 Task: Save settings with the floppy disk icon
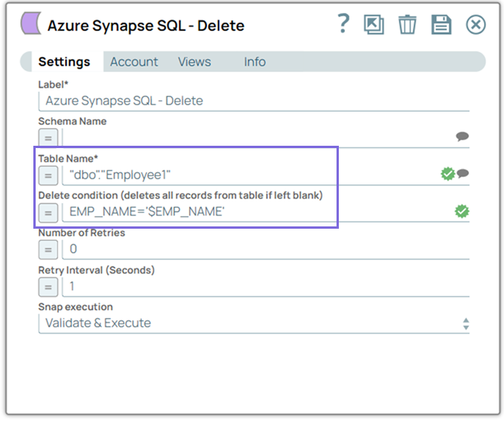(441, 25)
